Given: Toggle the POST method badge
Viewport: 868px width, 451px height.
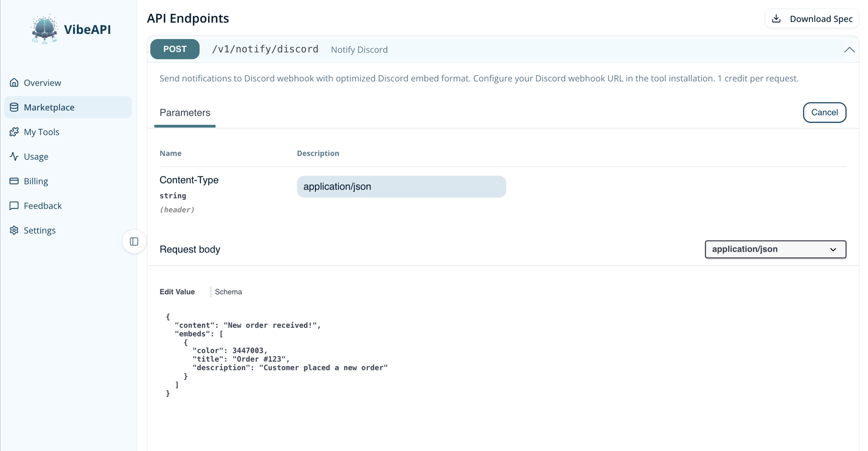Looking at the screenshot, I should pyautogui.click(x=174, y=49).
